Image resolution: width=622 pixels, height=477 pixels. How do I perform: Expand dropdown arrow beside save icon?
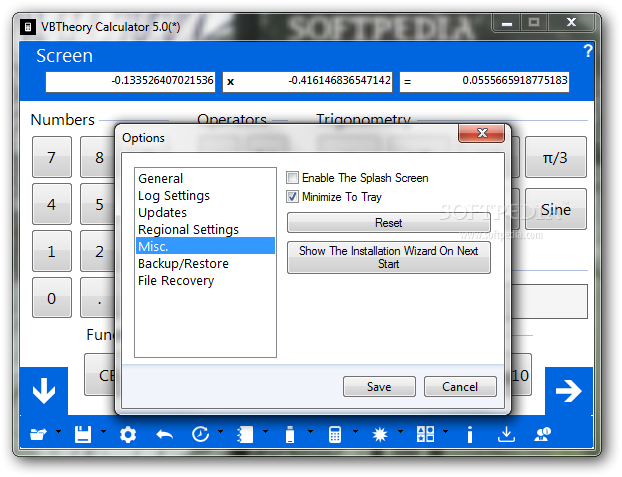point(104,431)
